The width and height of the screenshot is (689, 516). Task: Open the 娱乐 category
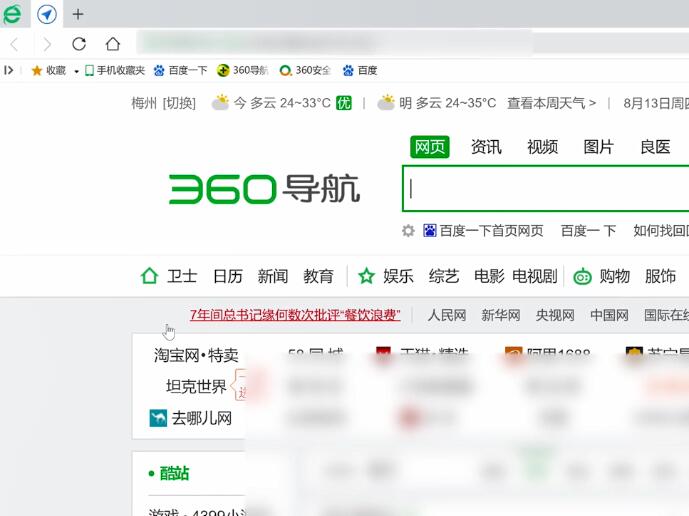tap(399, 276)
